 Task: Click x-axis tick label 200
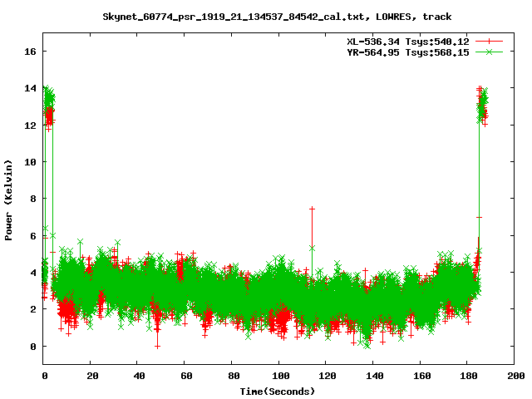point(515,376)
